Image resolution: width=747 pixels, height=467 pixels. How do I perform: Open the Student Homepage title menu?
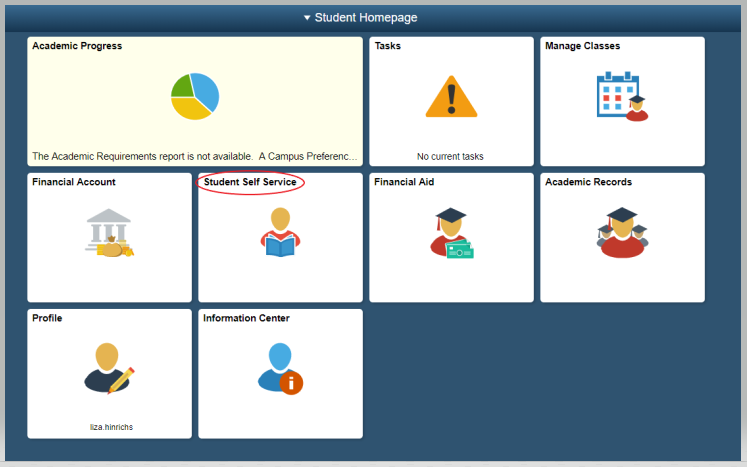tap(366, 18)
